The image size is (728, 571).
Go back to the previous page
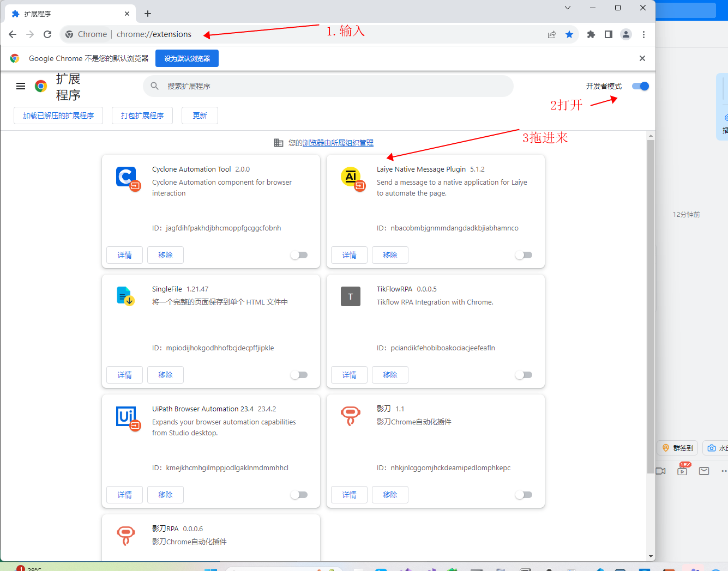(13, 34)
